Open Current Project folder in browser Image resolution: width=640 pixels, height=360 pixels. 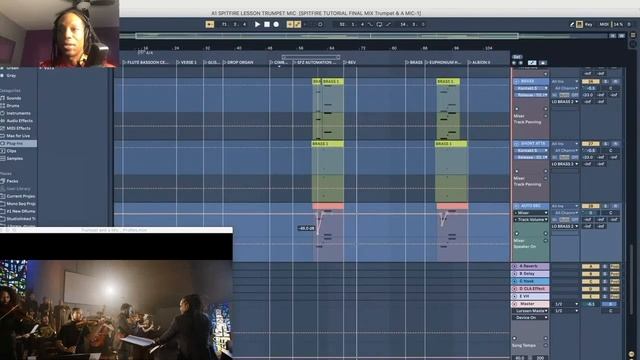20,196
